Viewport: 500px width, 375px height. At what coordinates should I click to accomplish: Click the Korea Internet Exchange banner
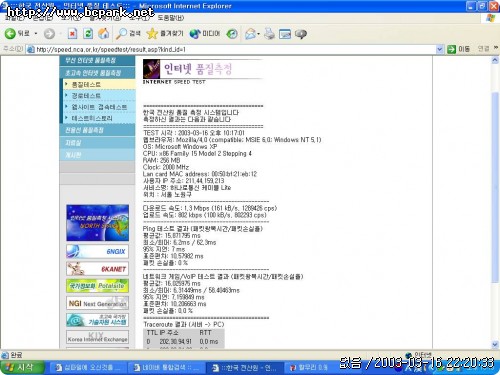coord(97,337)
